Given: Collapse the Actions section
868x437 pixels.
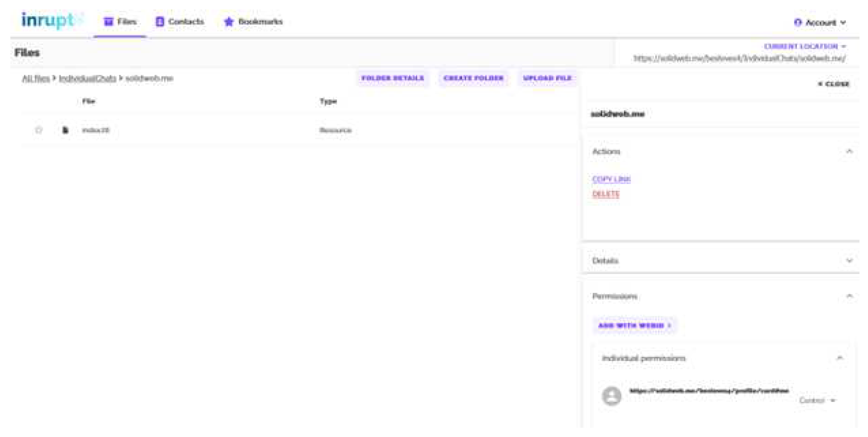Looking at the screenshot, I should pos(849,152).
